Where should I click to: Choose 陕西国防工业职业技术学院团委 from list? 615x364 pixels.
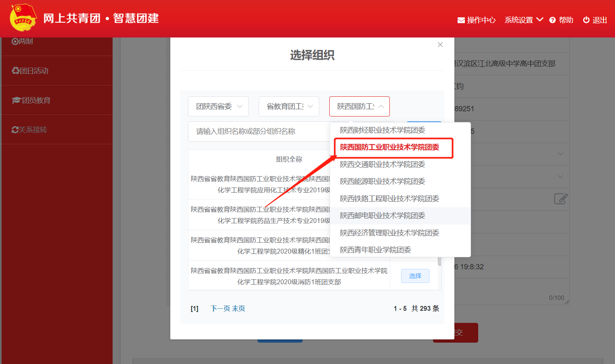point(389,148)
